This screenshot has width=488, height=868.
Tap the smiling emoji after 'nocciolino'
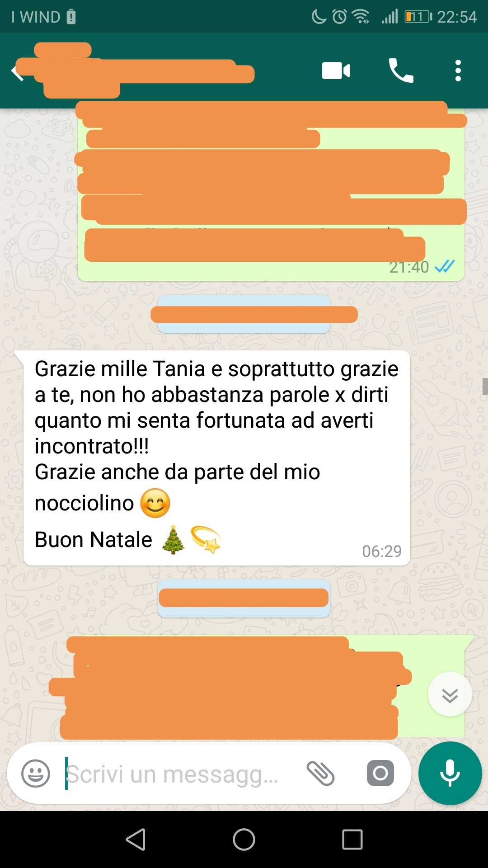point(155,503)
